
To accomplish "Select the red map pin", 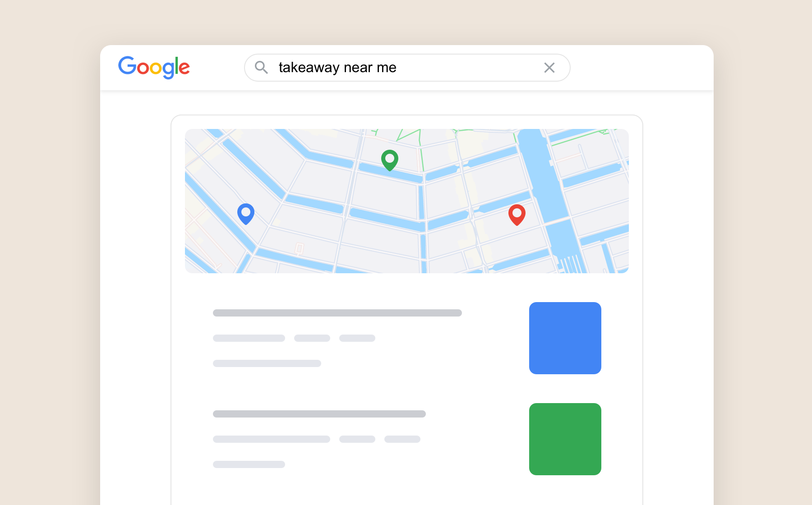I will point(517,215).
